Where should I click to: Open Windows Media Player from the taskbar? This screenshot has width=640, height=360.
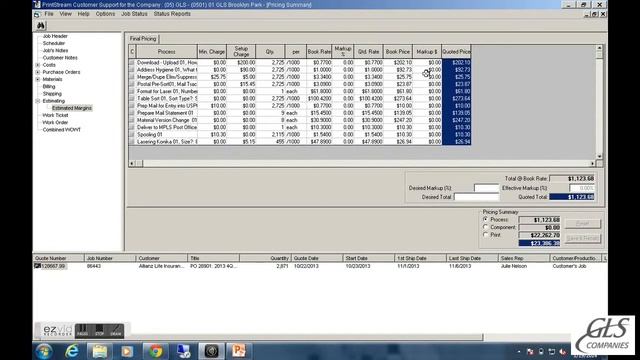(x=127, y=351)
